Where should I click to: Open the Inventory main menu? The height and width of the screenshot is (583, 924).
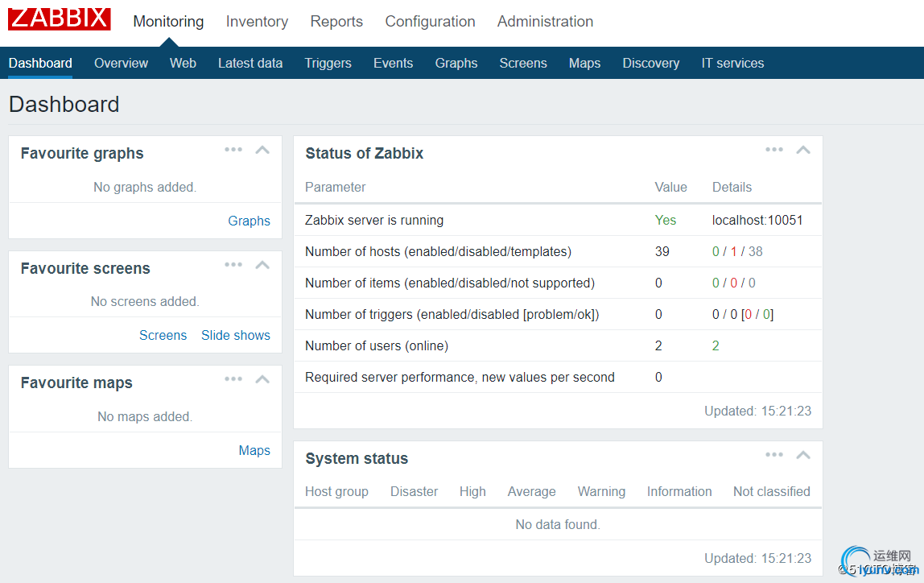coord(257,22)
